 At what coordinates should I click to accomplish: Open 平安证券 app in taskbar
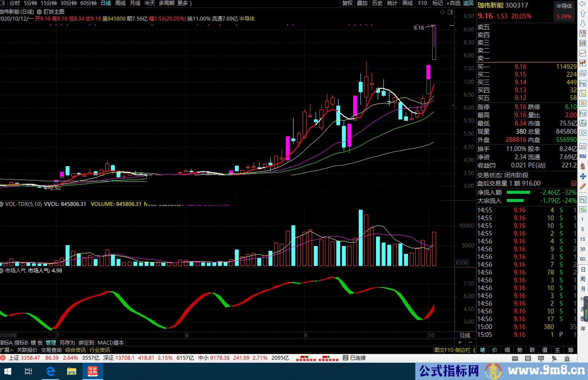93,371
